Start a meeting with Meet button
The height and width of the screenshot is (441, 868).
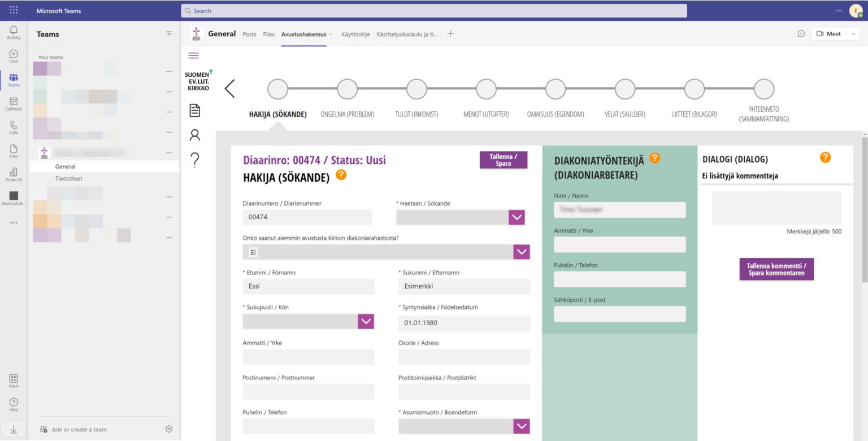pyautogui.click(x=828, y=34)
